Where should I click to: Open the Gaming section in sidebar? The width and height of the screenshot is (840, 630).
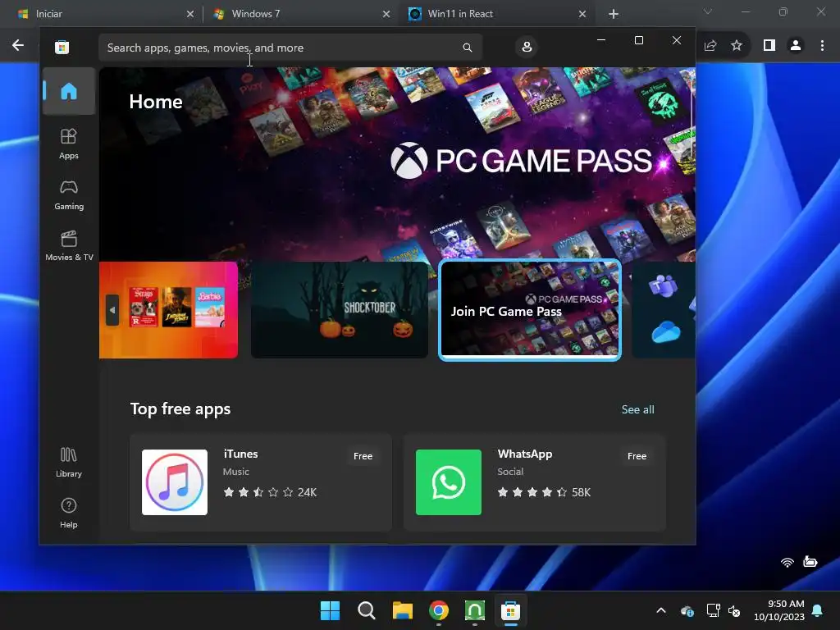[69, 195]
